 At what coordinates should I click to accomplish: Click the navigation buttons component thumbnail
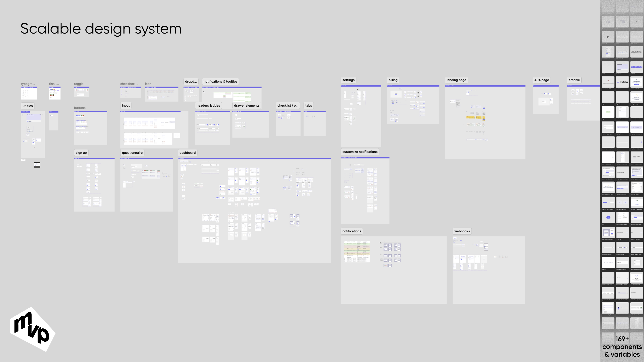coord(622,202)
